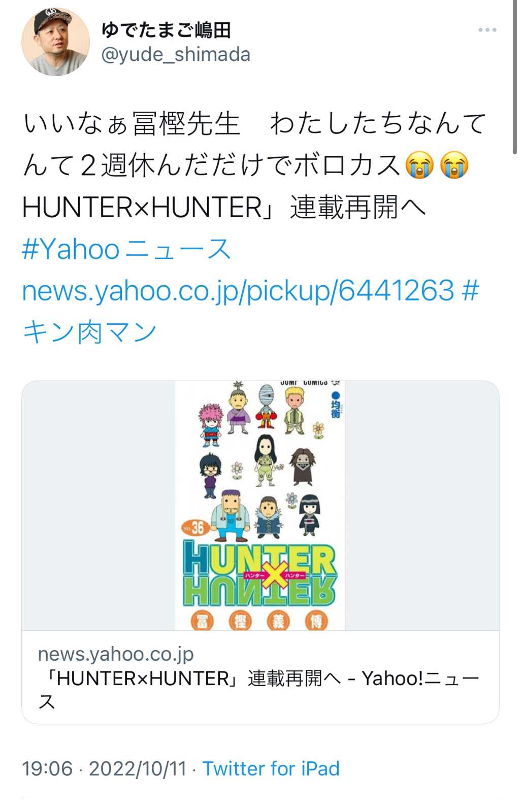Click the news.yahoo.co.jp card domain text
521x812 pixels.
pos(116,654)
